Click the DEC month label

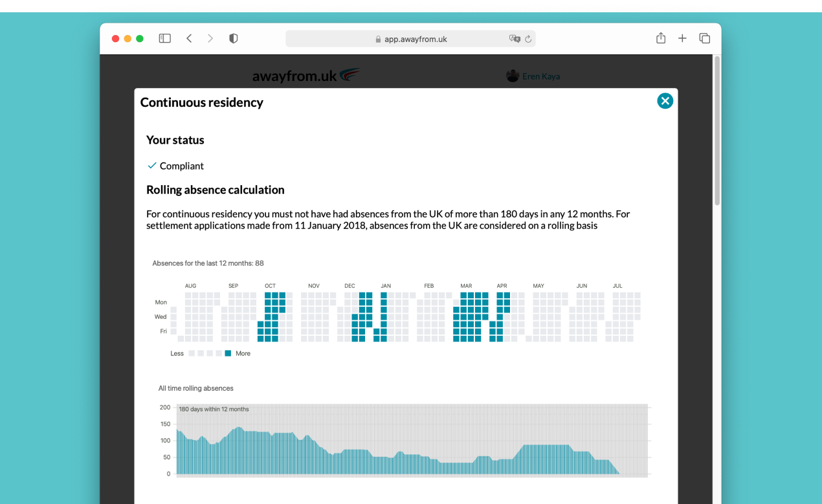click(x=350, y=286)
